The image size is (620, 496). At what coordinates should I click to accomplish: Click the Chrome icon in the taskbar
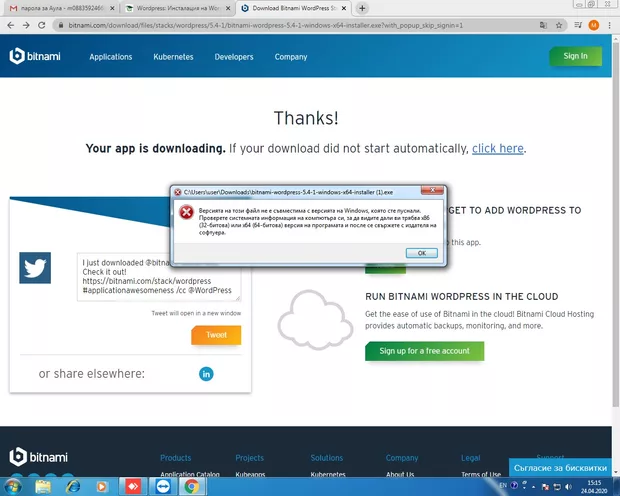pos(192,487)
